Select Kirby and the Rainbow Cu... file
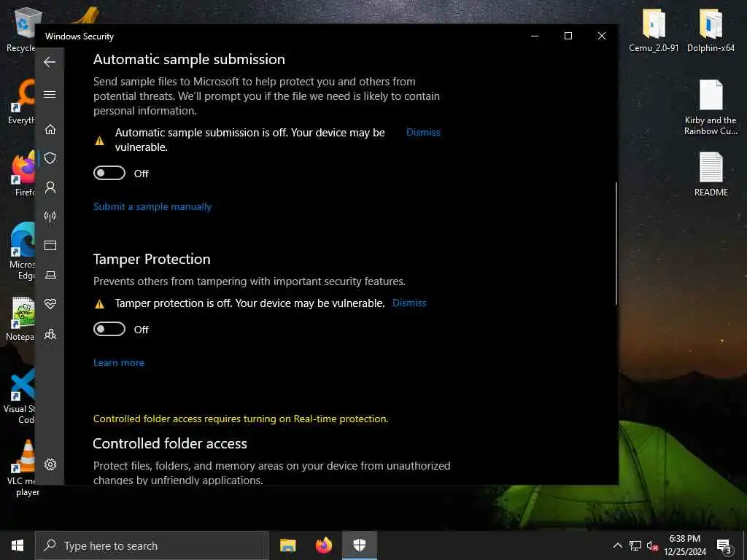Image resolution: width=747 pixels, height=560 pixels. (711, 108)
